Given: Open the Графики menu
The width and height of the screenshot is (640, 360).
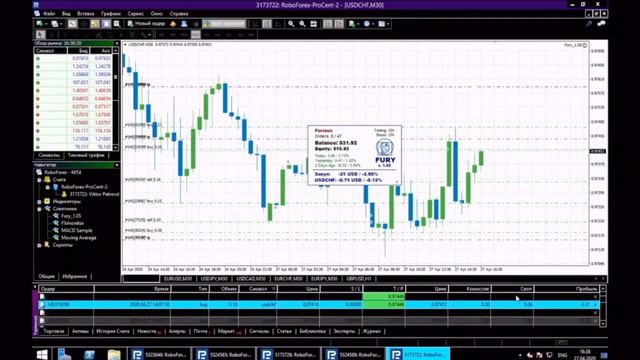Looking at the screenshot, I should pyautogui.click(x=111, y=13).
